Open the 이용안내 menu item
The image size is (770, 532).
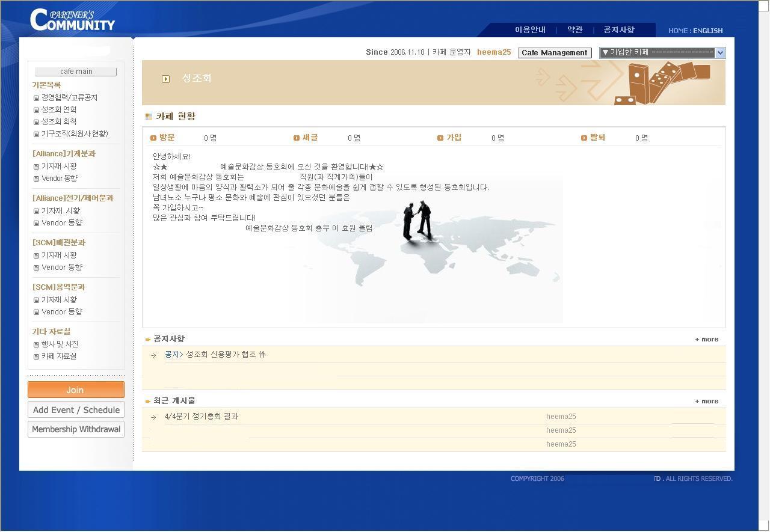click(x=530, y=30)
